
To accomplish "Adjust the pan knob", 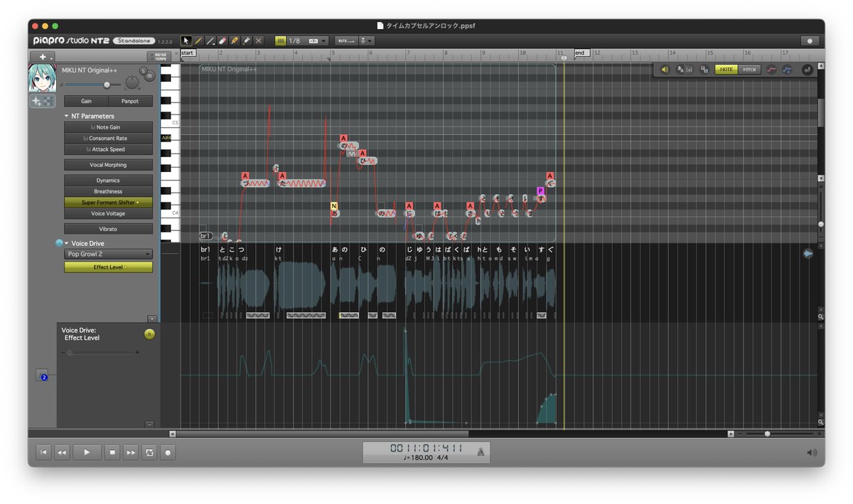I will pyautogui.click(x=132, y=84).
